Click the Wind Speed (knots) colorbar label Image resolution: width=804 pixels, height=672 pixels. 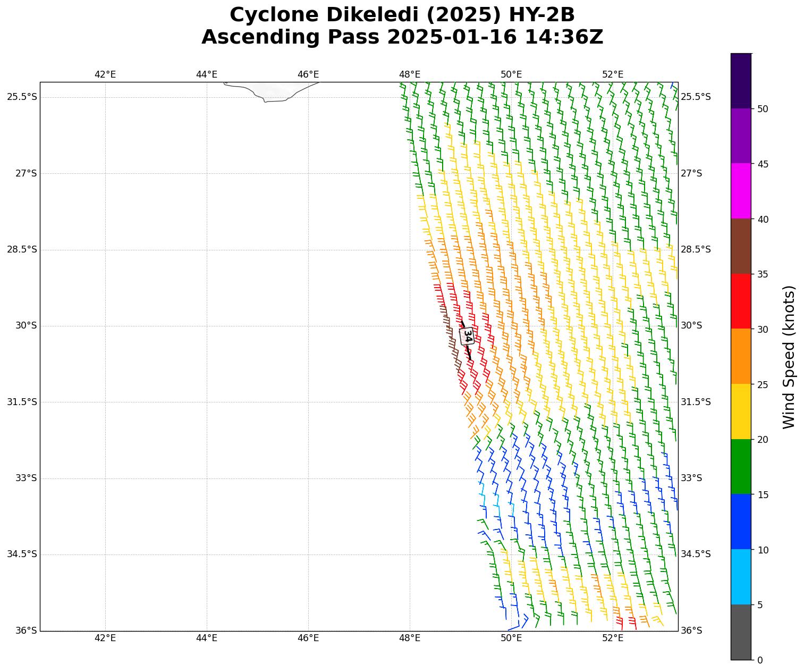click(789, 357)
